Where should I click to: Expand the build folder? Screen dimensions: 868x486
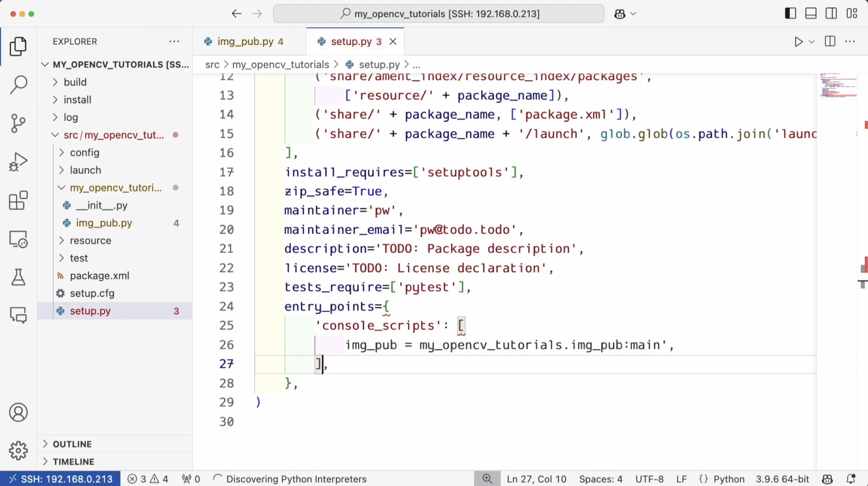tap(75, 82)
